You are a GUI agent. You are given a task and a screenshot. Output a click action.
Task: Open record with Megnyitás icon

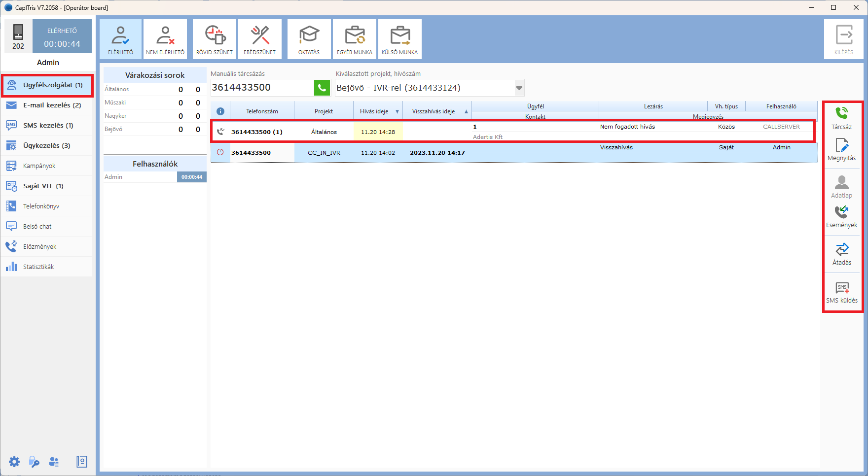[x=841, y=150]
